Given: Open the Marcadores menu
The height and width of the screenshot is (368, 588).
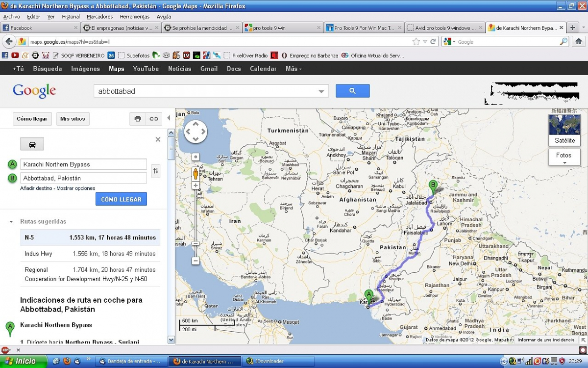Looking at the screenshot, I should pos(100,17).
